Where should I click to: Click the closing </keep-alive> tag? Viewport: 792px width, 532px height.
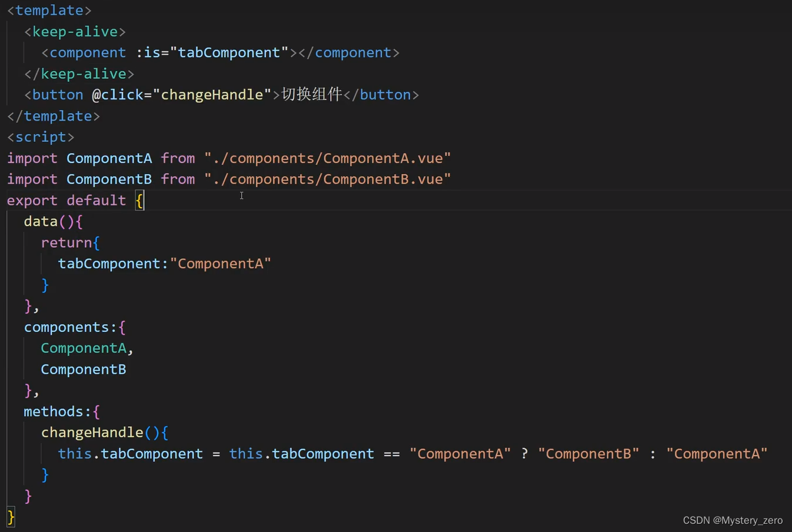tap(79, 74)
